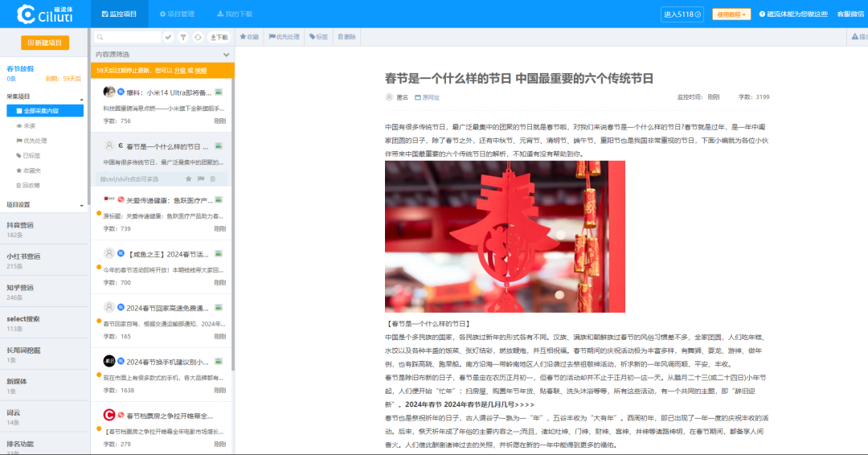This screenshot has width=868, height=455.
Task: Click the list search input field
Action: (128, 37)
